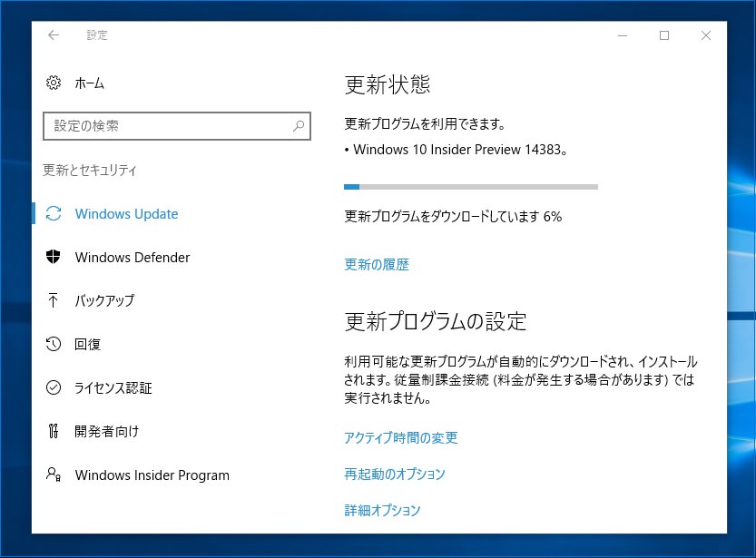Image resolution: width=756 pixels, height=558 pixels.
Task: Click the Home gear icon
Action: click(54, 83)
